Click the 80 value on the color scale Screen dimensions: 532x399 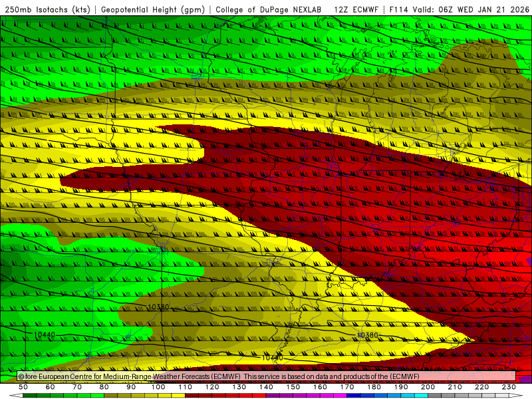click(104, 387)
